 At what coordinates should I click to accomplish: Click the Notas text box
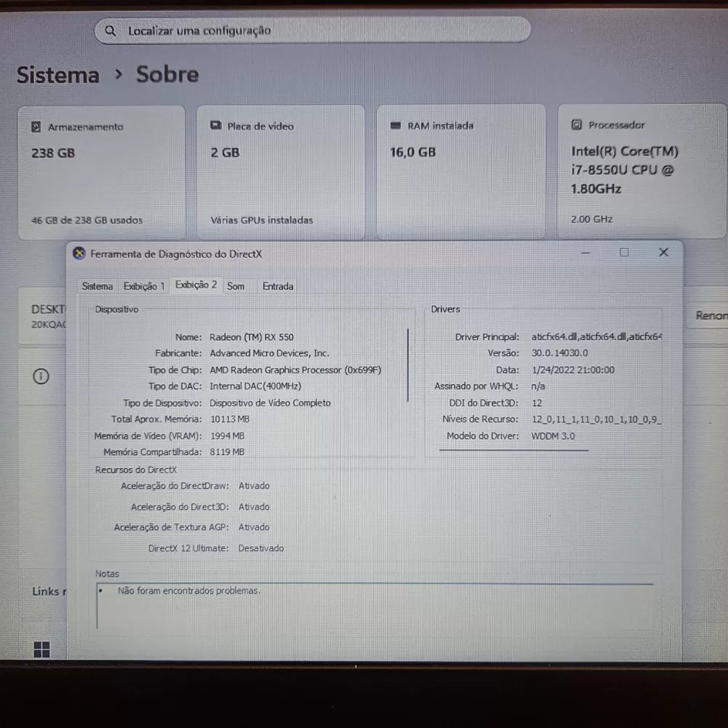(375, 606)
